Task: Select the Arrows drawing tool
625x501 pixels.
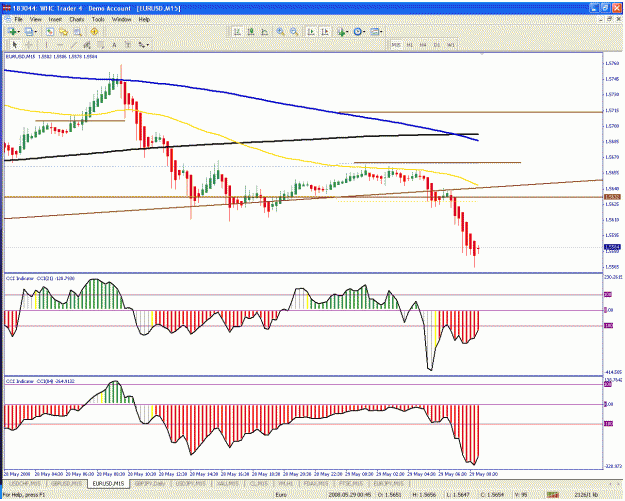Action: (142, 45)
